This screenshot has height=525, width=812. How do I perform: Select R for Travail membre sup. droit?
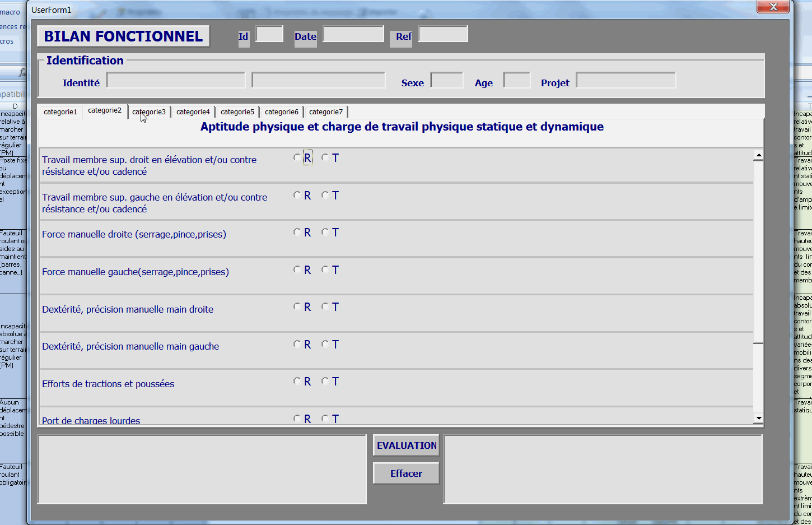pos(297,158)
